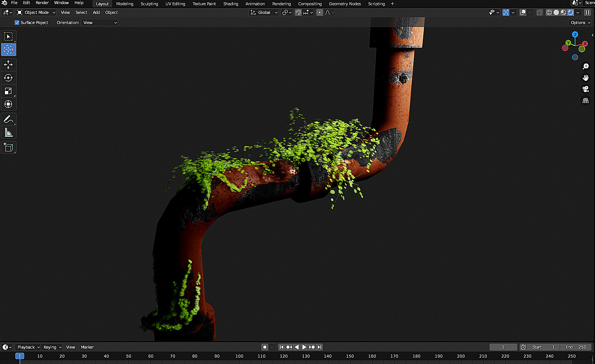Open the pivot point dropdown

287,12
